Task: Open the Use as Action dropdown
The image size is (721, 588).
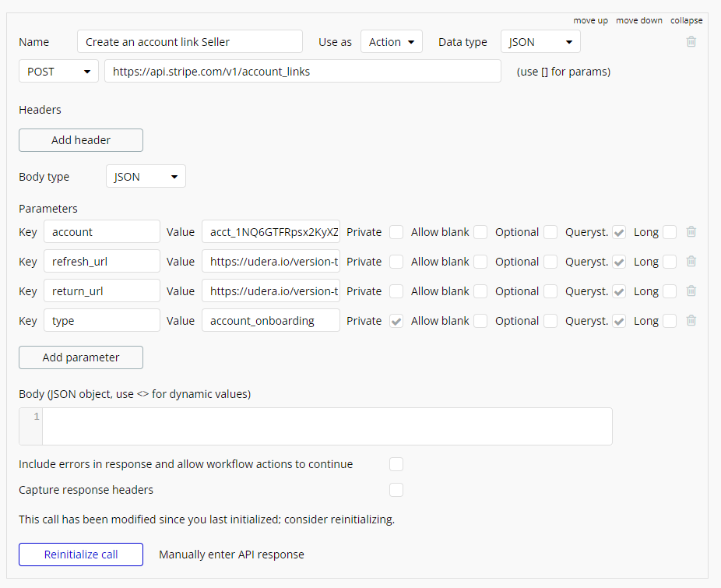Action: tap(391, 42)
